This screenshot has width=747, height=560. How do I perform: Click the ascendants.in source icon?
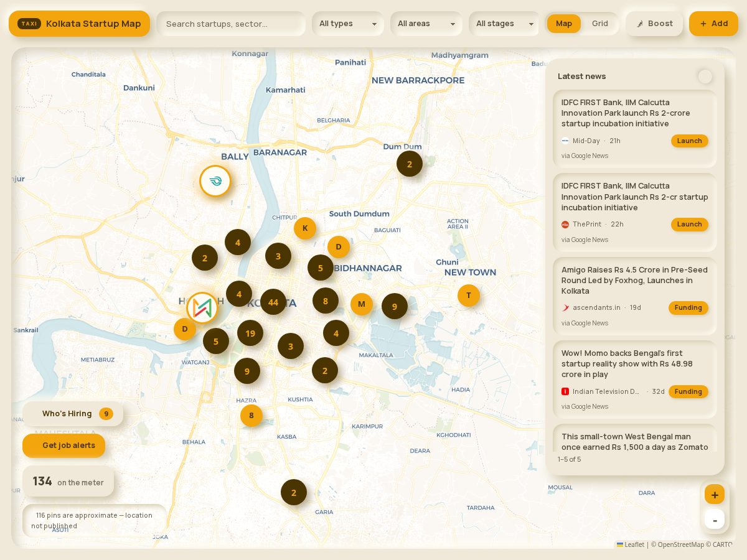(x=565, y=307)
